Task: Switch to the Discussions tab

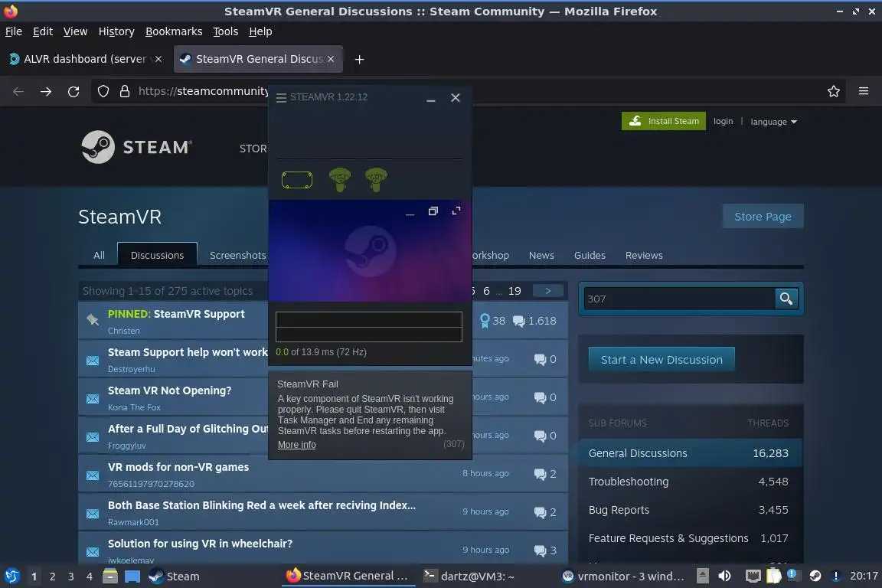Action: tap(157, 255)
